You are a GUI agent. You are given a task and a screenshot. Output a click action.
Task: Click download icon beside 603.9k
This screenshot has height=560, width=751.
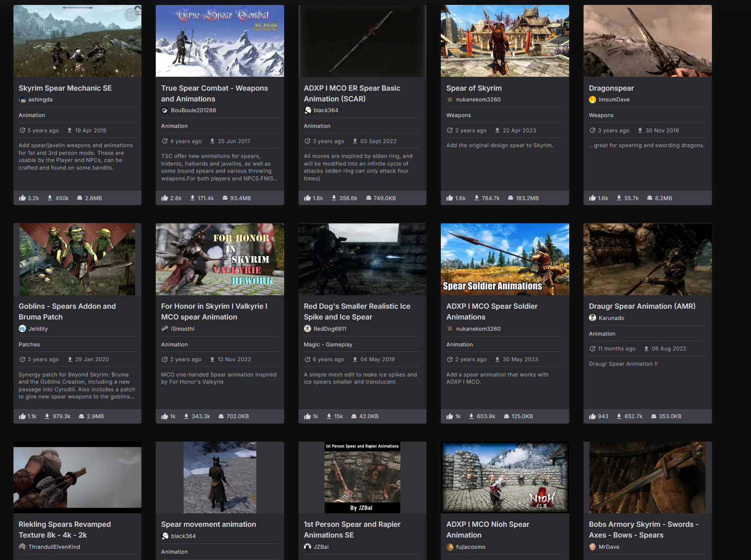[471, 416]
